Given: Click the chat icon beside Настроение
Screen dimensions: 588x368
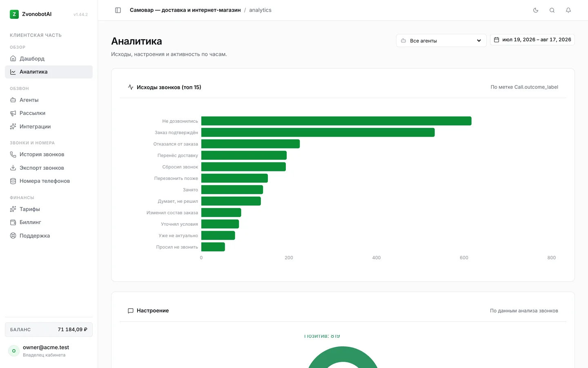Looking at the screenshot, I should pos(131,311).
